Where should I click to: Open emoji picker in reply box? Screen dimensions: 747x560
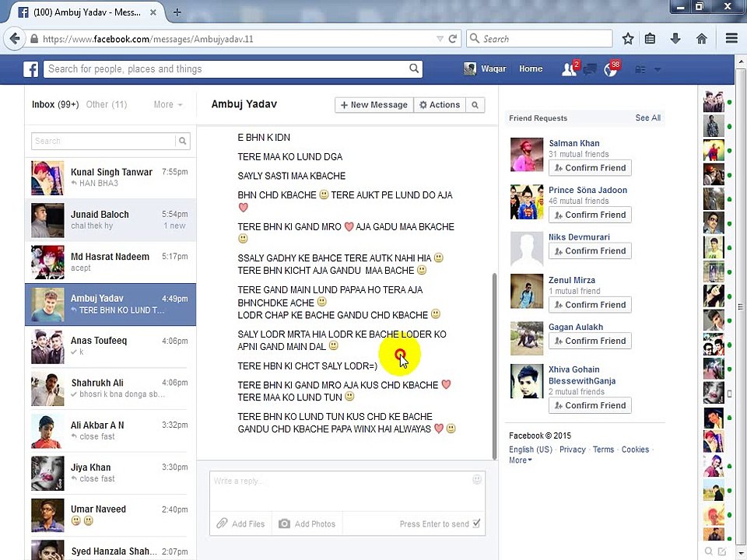click(477, 480)
